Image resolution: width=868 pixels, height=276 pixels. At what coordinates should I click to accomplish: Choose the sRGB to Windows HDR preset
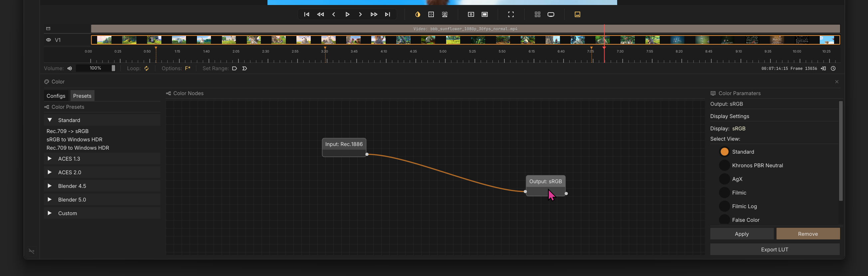(75, 139)
